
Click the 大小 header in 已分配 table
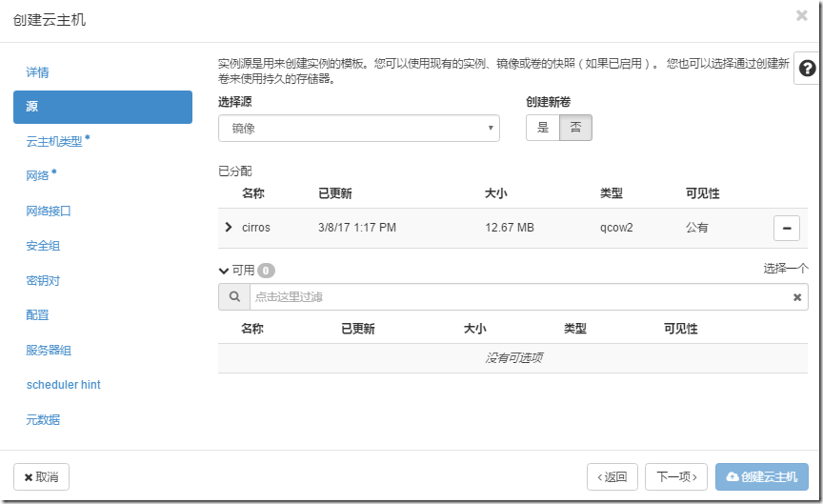[496, 193]
